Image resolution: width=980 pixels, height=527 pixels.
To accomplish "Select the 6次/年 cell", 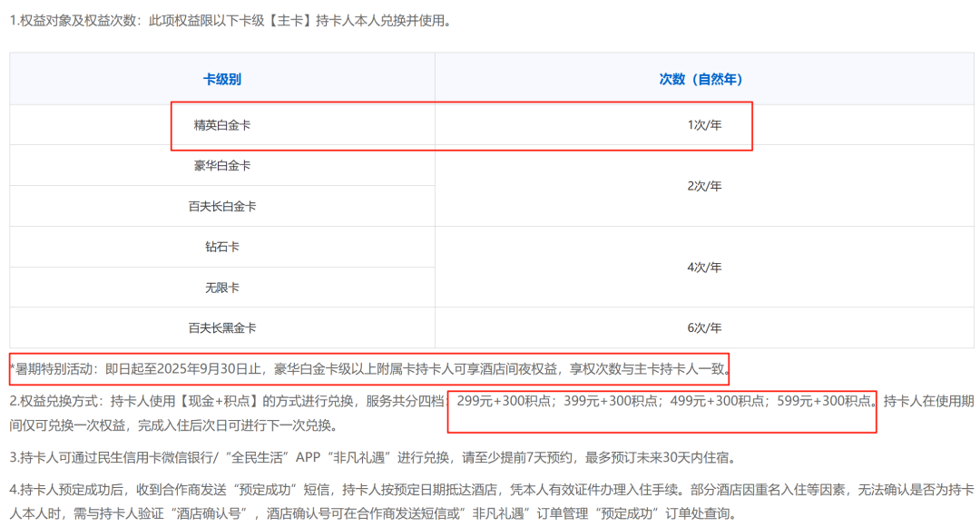I will (x=704, y=327).
